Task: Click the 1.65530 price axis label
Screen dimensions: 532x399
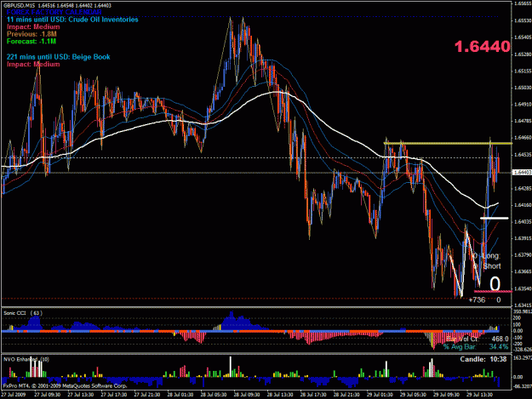Action: tap(523, 20)
